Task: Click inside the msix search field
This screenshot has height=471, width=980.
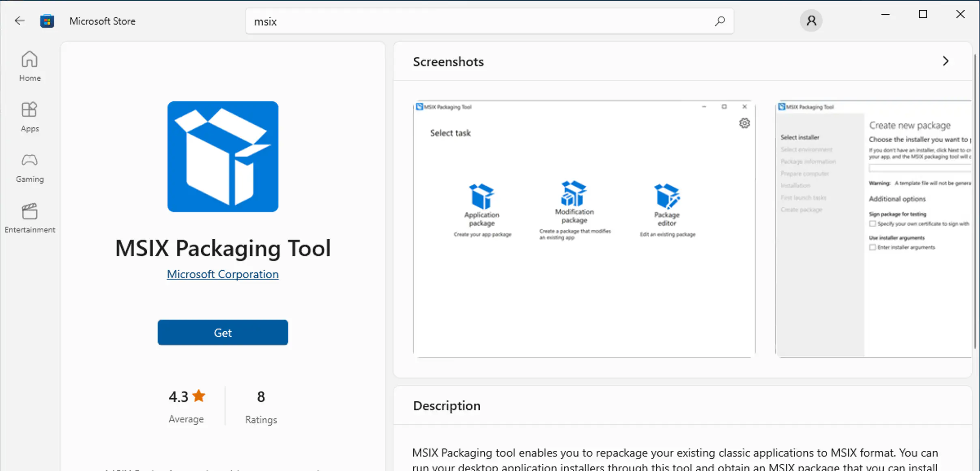Action: [x=446, y=21]
